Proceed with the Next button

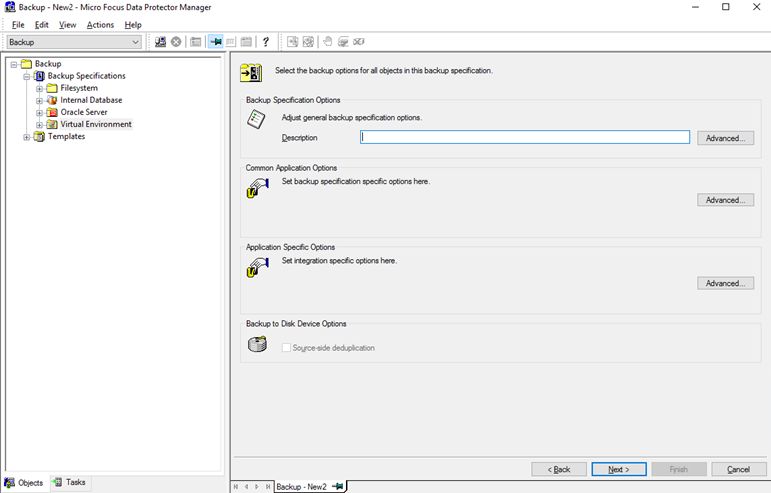tap(619, 469)
